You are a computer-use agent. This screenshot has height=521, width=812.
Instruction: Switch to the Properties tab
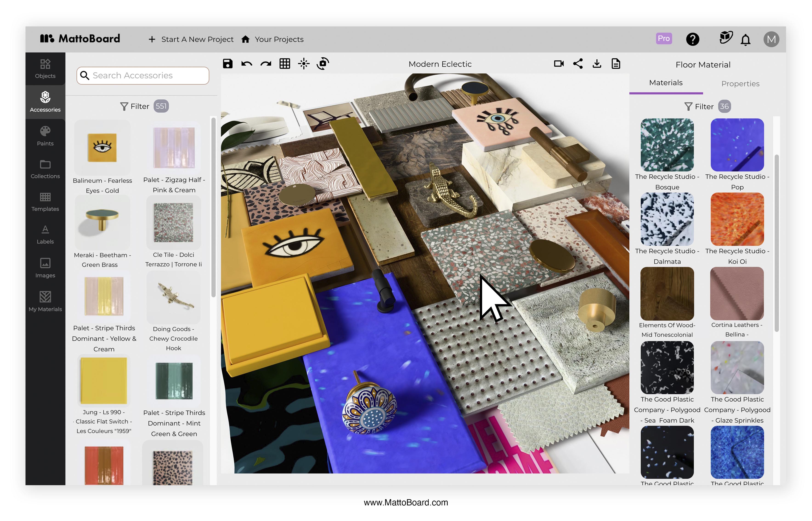click(740, 84)
